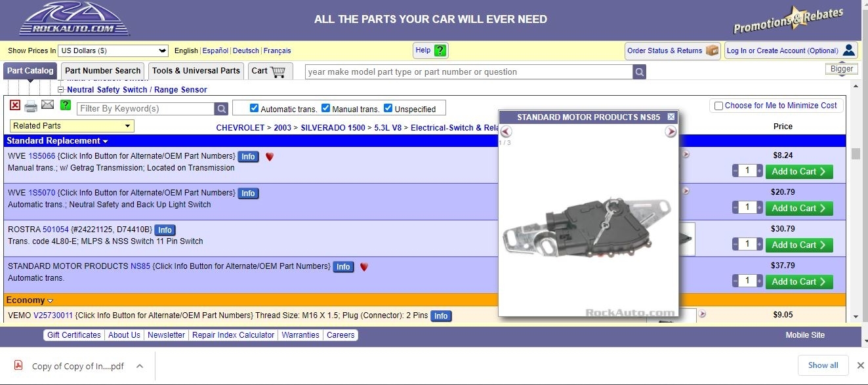This screenshot has width=868, height=385.
Task: Click the main part search field
Action: 469,72
